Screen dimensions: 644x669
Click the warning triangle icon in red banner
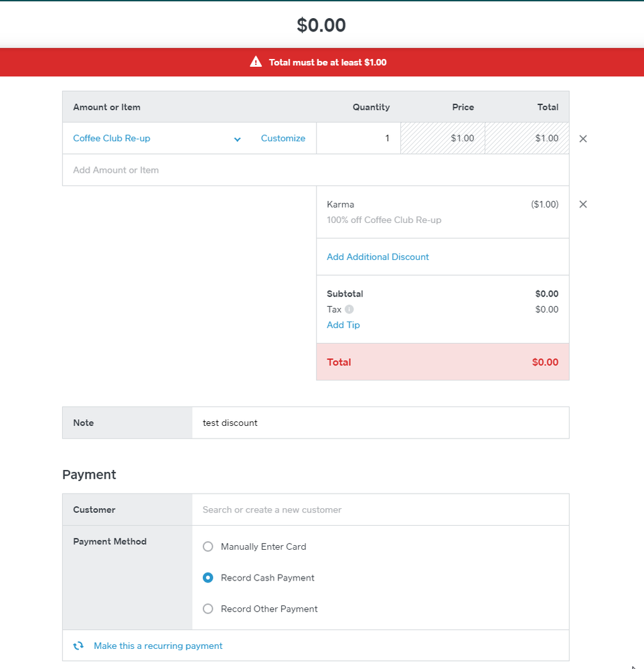click(x=256, y=62)
